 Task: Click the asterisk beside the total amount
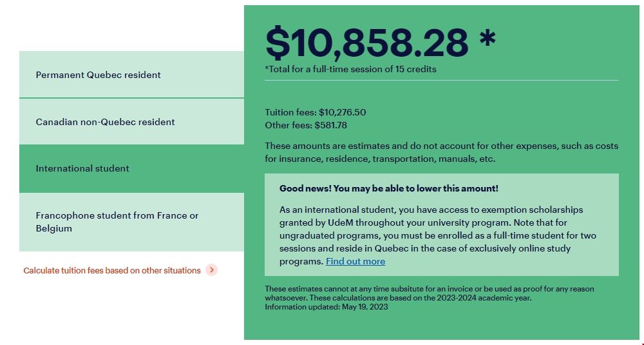point(488,39)
